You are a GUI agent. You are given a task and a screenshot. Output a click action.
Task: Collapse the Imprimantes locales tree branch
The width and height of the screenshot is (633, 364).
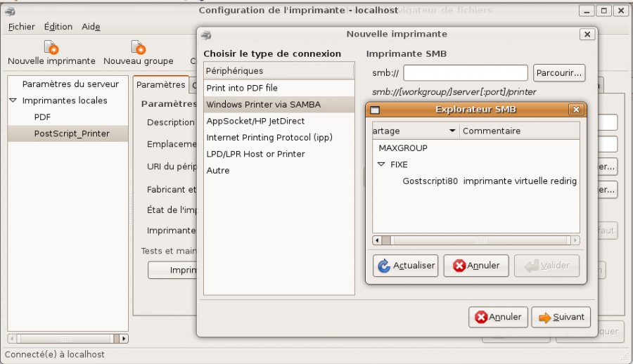coord(13,100)
